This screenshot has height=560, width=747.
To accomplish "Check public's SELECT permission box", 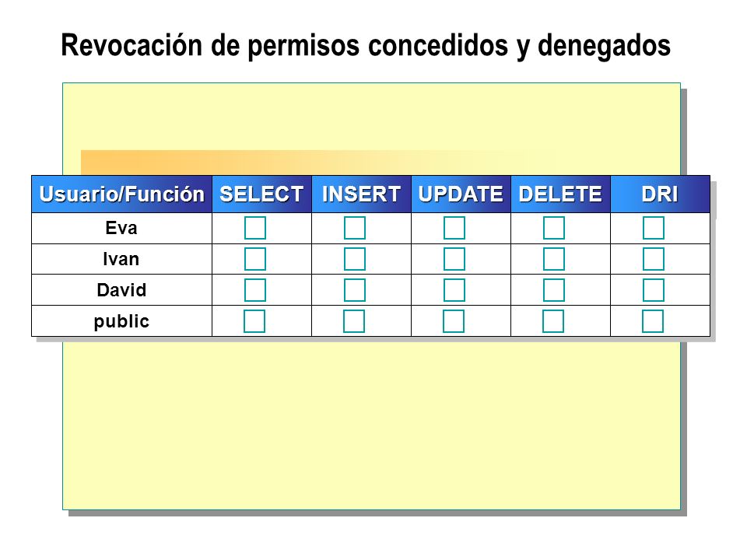I will click(x=254, y=321).
